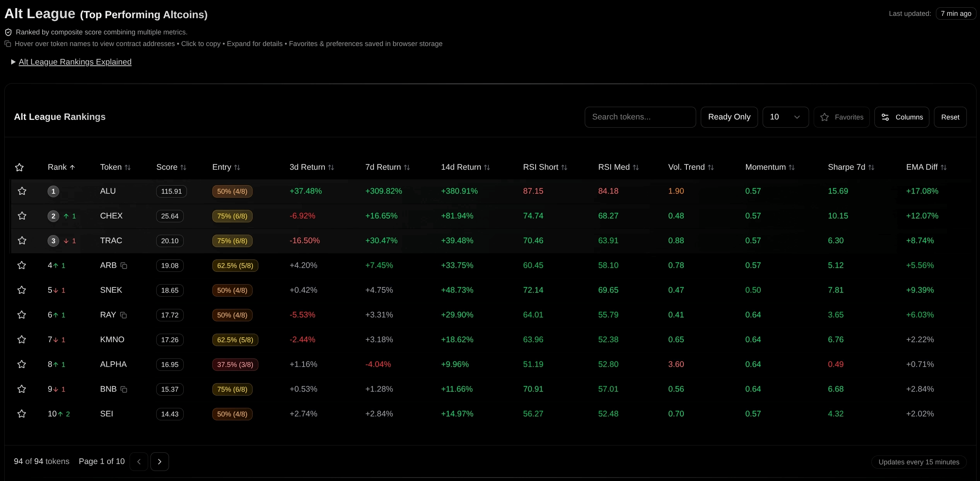This screenshot has width=980, height=481.
Task: Toggle favorite on the SNEK row
Action: (22, 290)
